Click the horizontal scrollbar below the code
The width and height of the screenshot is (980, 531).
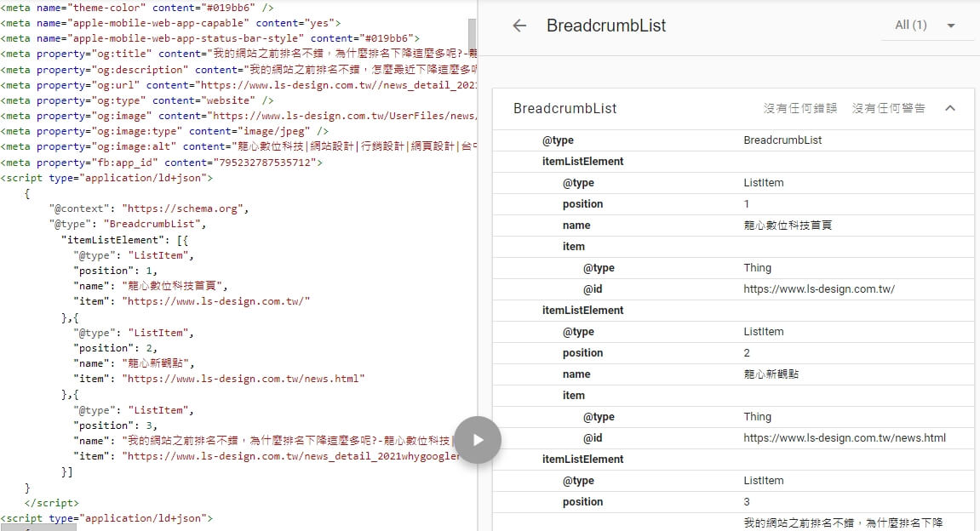point(38,527)
